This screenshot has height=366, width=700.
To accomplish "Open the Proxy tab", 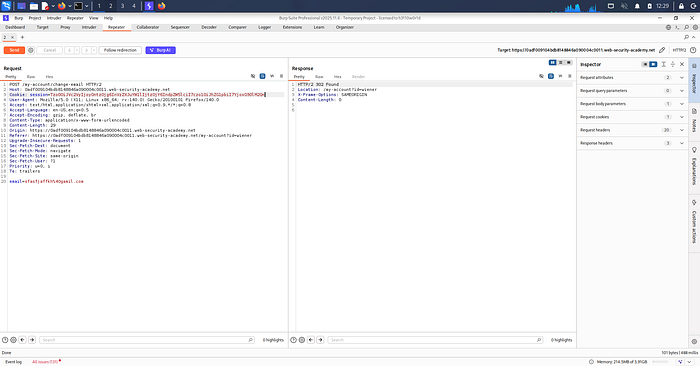I will pos(65,27).
